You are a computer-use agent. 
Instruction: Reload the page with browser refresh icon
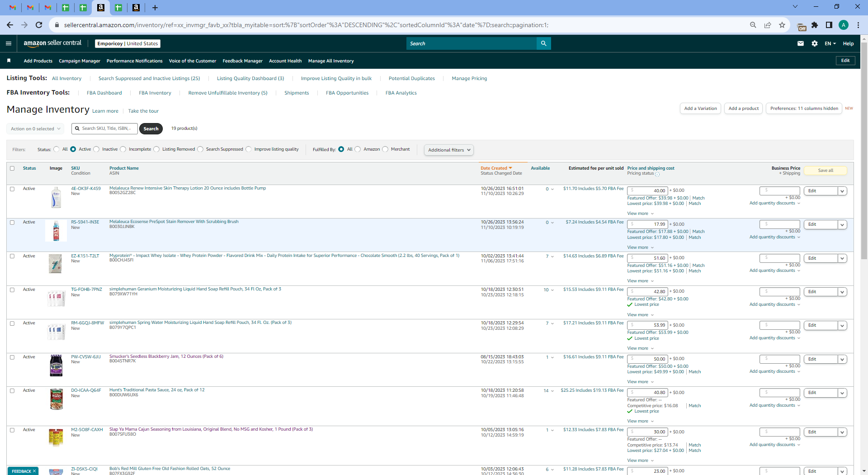coord(39,25)
